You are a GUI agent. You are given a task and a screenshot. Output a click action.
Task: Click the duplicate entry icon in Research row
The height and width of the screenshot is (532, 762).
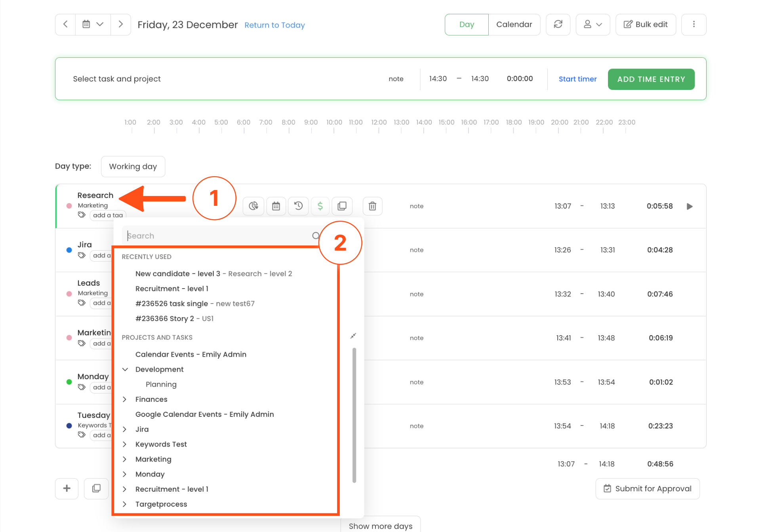pyautogui.click(x=342, y=206)
